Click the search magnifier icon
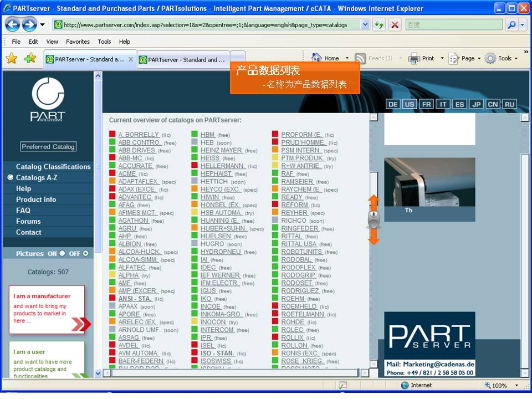This screenshot has height=399, width=532. coord(511,25)
